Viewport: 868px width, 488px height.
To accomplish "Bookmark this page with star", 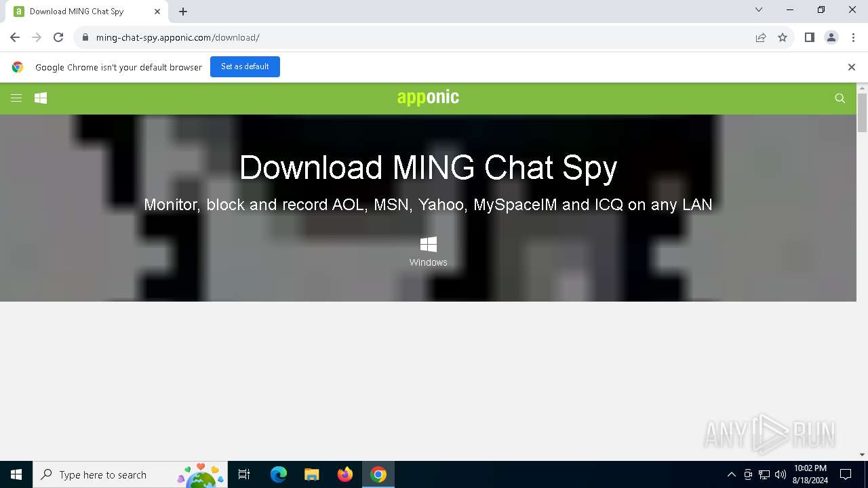I will (783, 37).
